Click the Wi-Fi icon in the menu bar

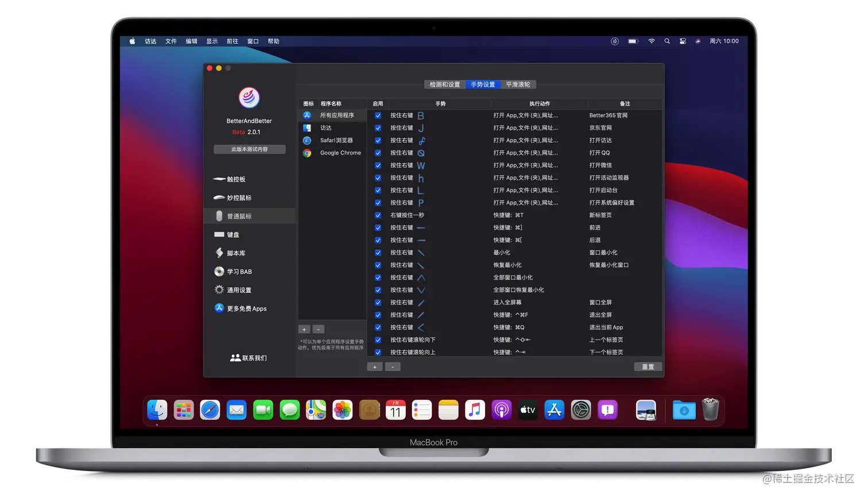pos(652,41)
